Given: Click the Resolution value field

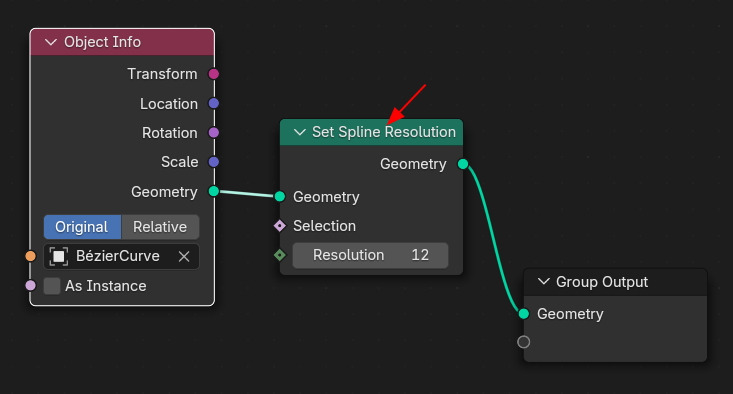Looking at the screenshot, I should 370,255.
